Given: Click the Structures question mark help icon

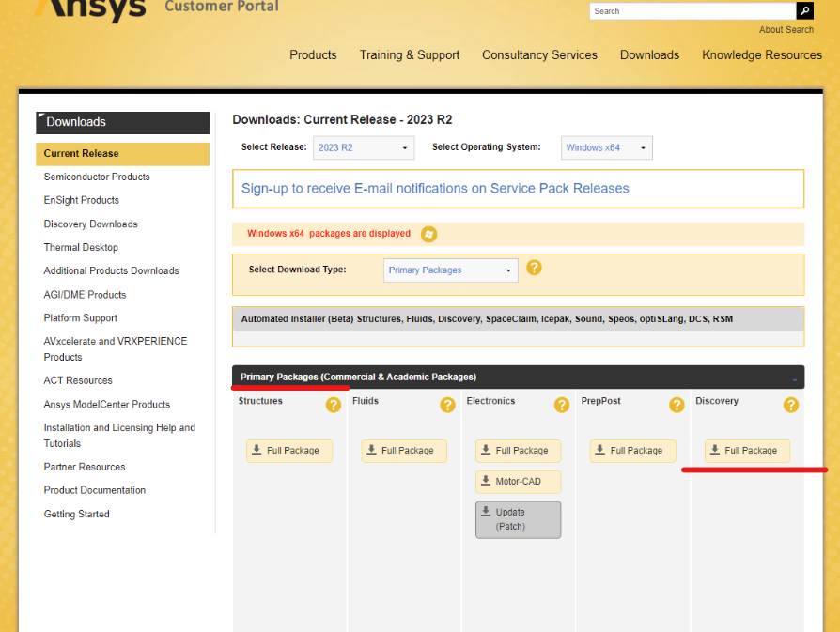Looking at the screenshot, I should pos(333,405).
